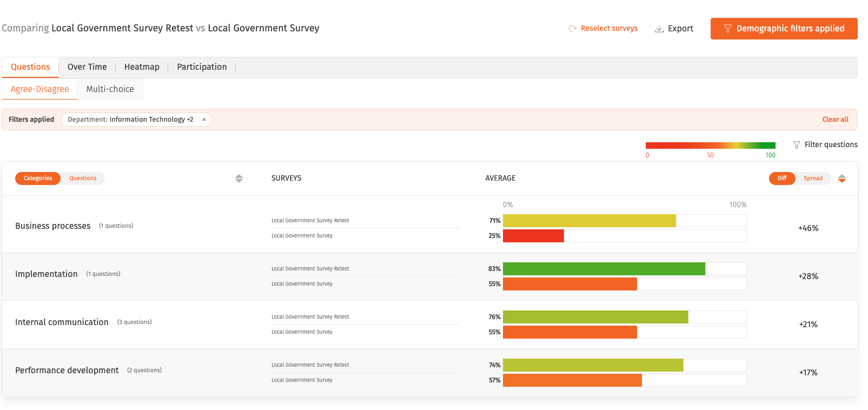Click the funnel icon in Demographic filters button
Viewport: 868px width, 410px height.
coord(728,29)
